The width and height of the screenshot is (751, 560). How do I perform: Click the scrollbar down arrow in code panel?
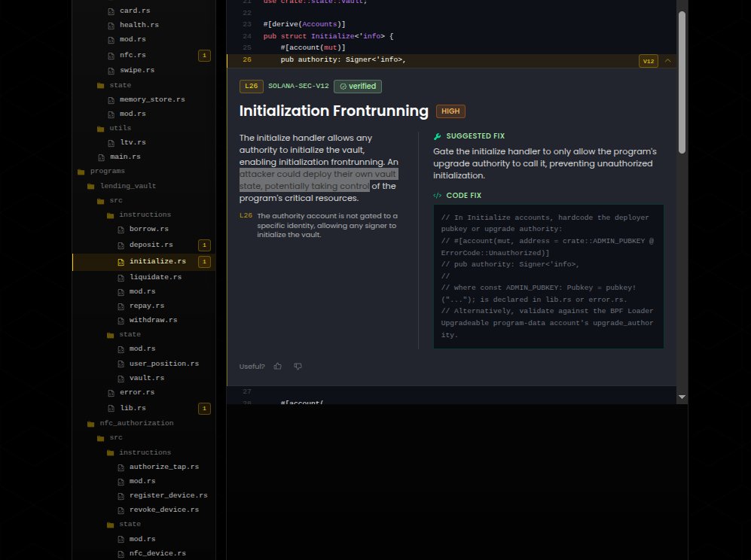pos(682,397)
